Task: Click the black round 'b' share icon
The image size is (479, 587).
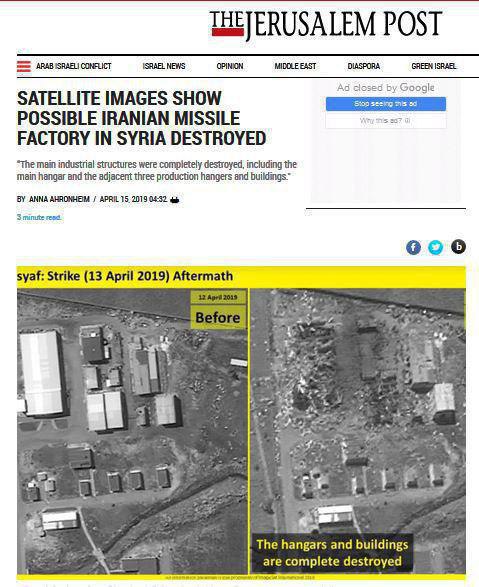Action: click(x=458, y=247)
